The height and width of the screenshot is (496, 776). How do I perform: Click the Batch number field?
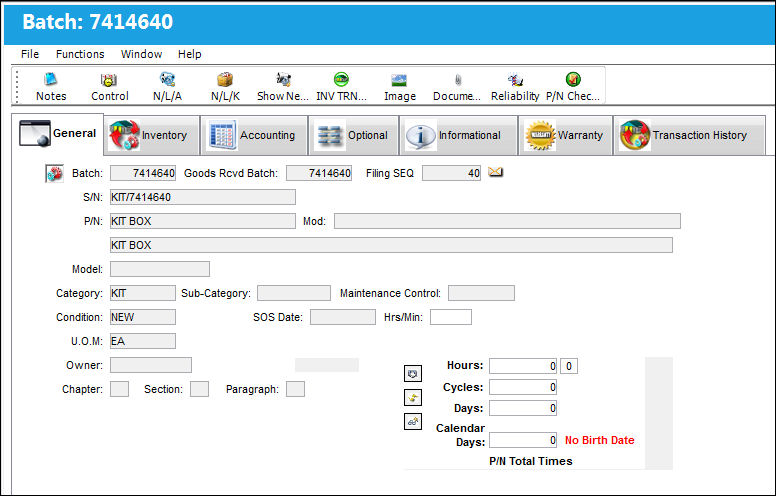click(x=143, y=173)
